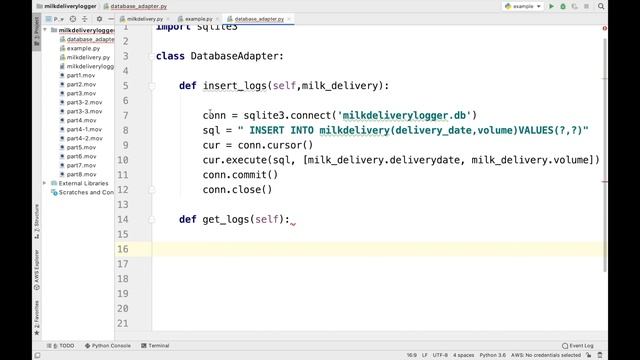Screen dimensions: 640x360
Task: Start debugging with the bug icon
Action: [563, 7]
